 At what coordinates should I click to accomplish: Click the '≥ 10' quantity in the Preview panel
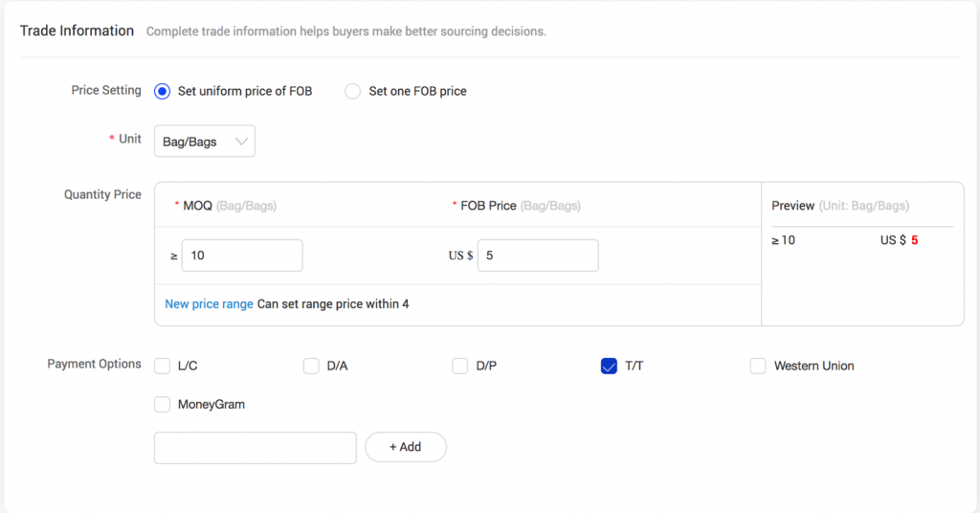[783, 240]
